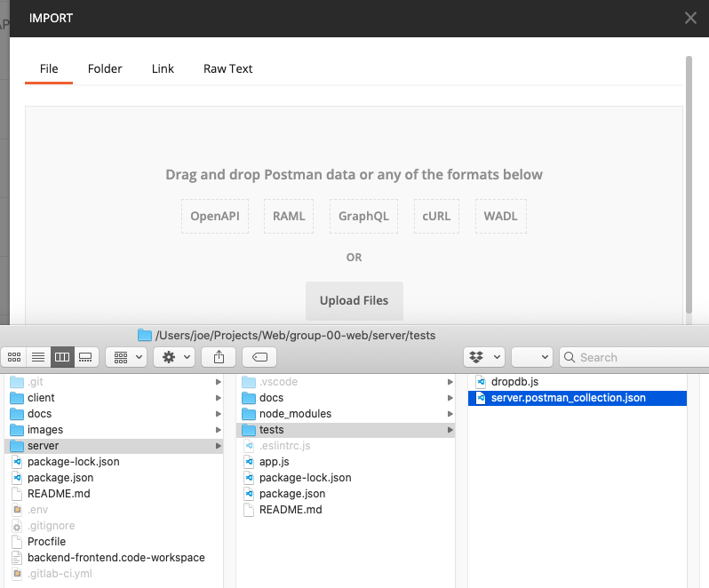Select the docs folder in server column
This screenshot has height=588, width=709.
click(x=346, y=398)
